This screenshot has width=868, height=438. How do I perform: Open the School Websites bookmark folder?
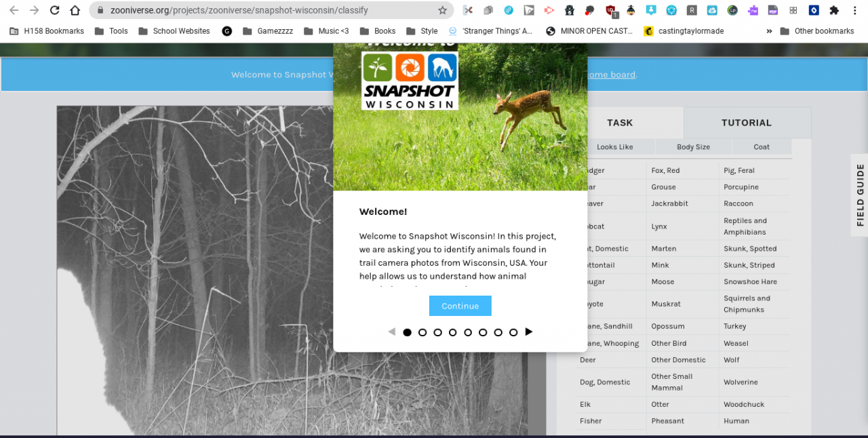tap(174, 31)
